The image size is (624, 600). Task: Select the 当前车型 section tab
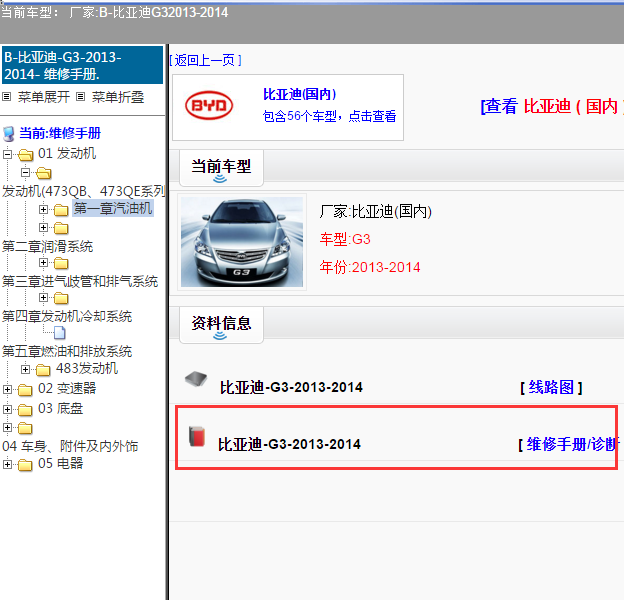tap(221, 168)
